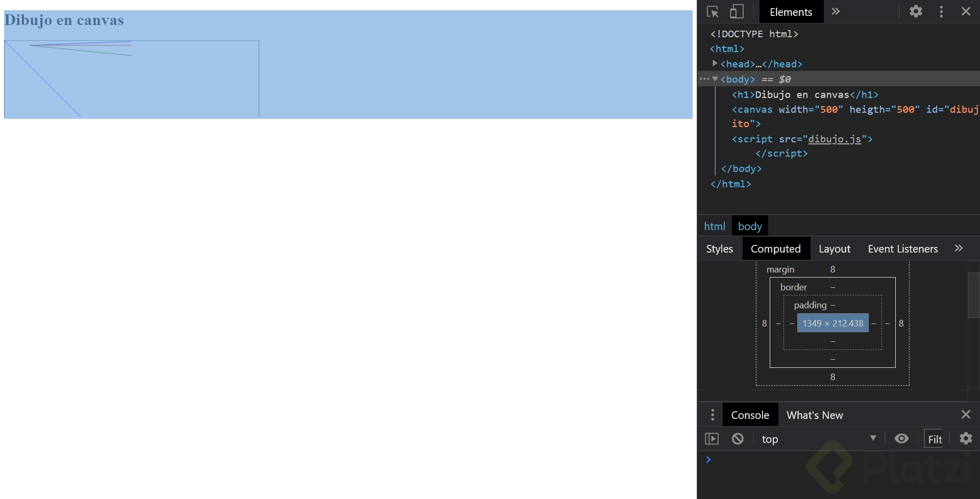Viewport: 980px width, 499px height.
Task: Select the closing script tag line
Action: (781, 153)
